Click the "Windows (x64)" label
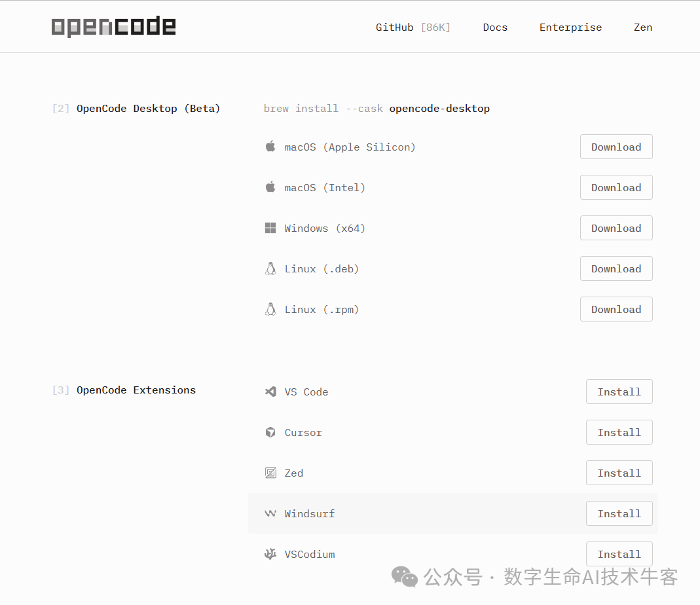700x605 pixels. coord(325,228)
